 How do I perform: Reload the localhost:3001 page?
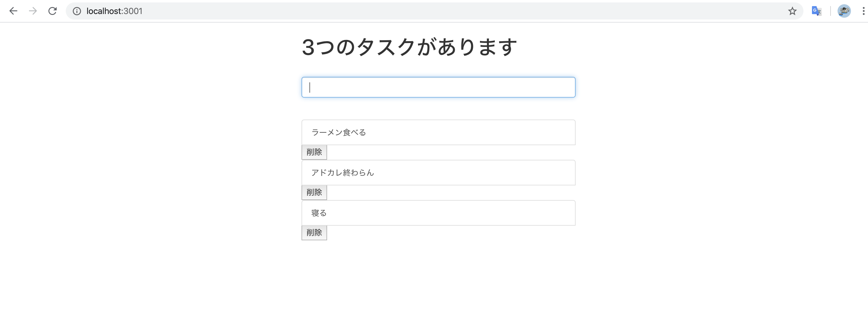pos(52,11)
